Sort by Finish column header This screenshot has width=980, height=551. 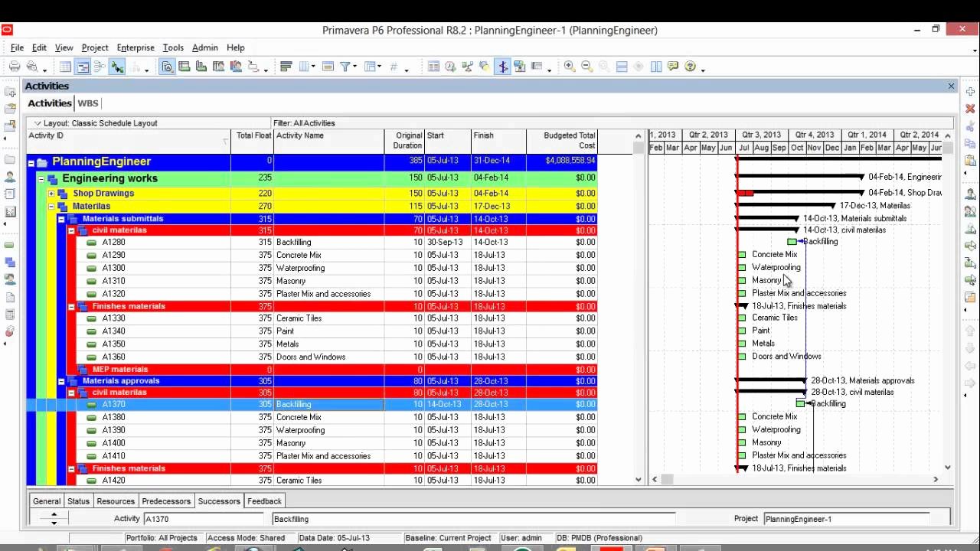[x=498, y=141]
